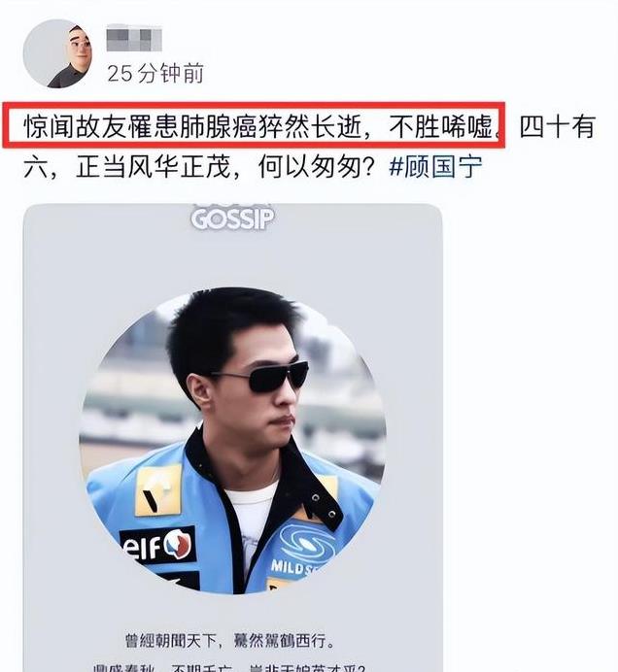Open the attached tribute image
The height and width of the screenshot is (672, 618).
(233, 438)
